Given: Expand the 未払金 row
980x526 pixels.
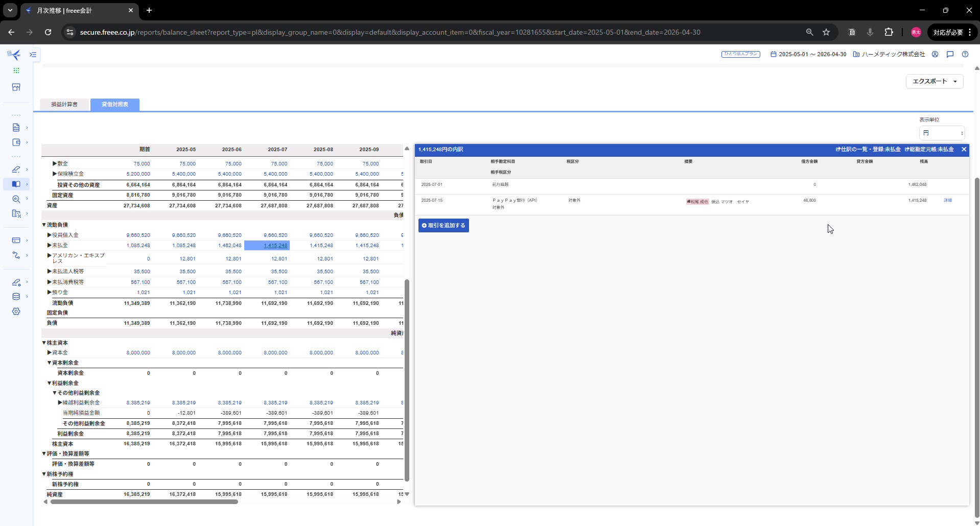Looking at the screenshot, I should click(50, 246).
